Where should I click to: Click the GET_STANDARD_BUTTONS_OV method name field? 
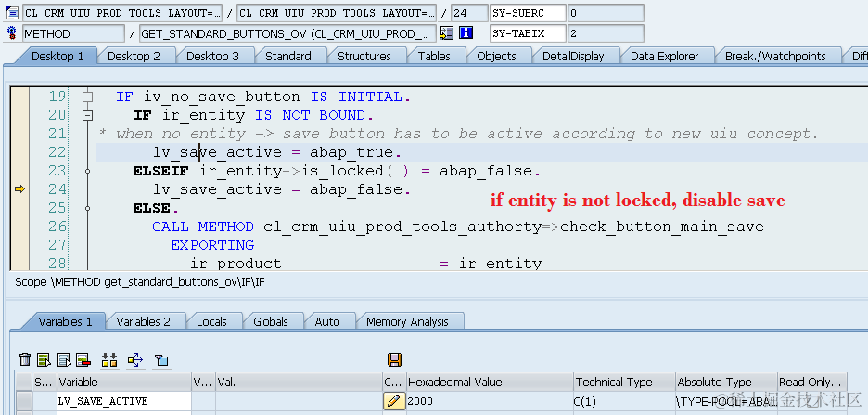(x=287, y=33)
